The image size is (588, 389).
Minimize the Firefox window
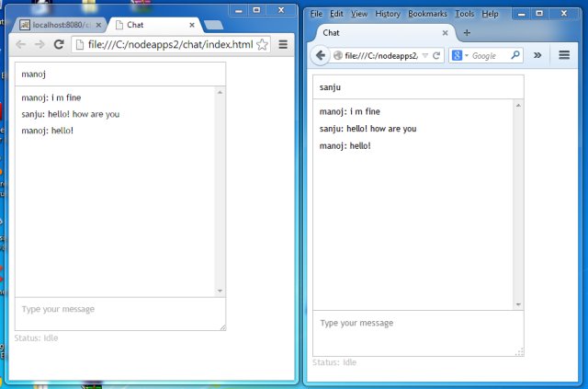pos(521,14)
